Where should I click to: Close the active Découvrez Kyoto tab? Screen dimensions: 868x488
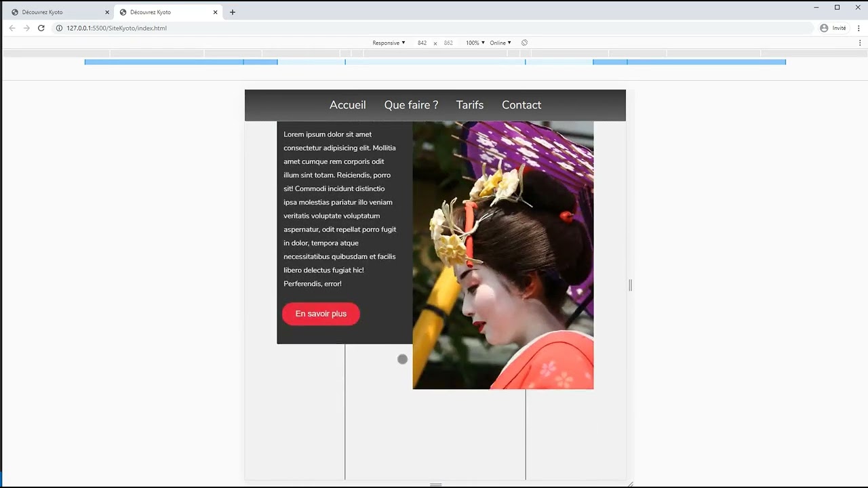216,12
